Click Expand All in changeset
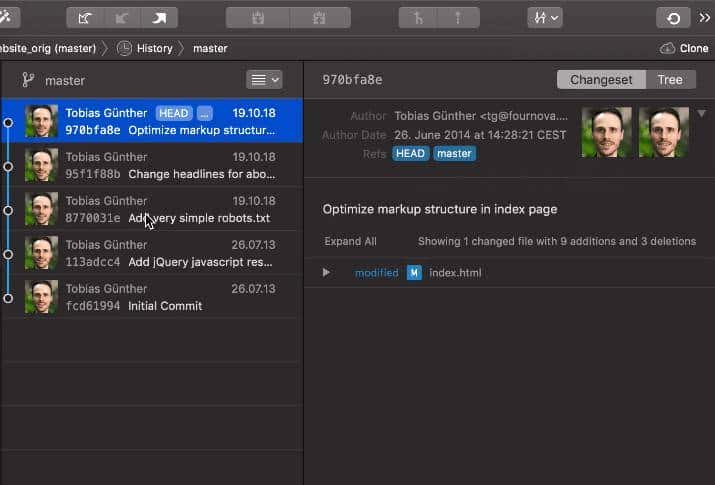 click(x=350, y=241)
